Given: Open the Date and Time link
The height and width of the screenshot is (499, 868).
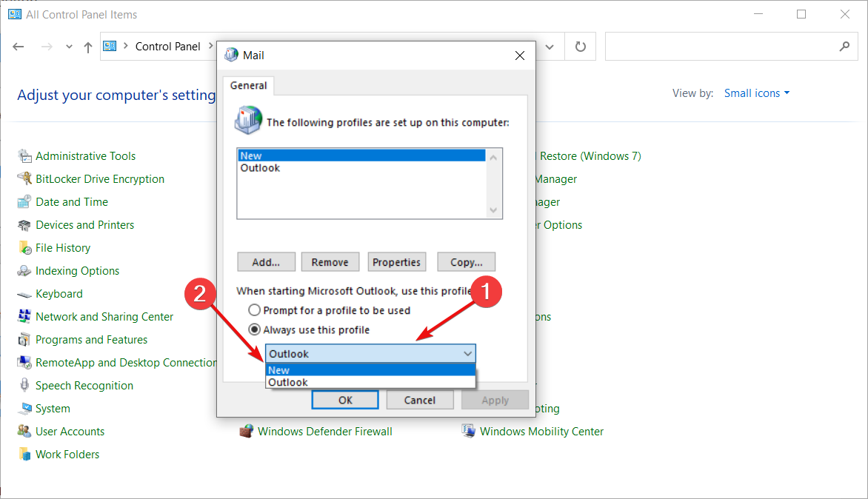Looking at the screenshot, I should pos(72,202).
